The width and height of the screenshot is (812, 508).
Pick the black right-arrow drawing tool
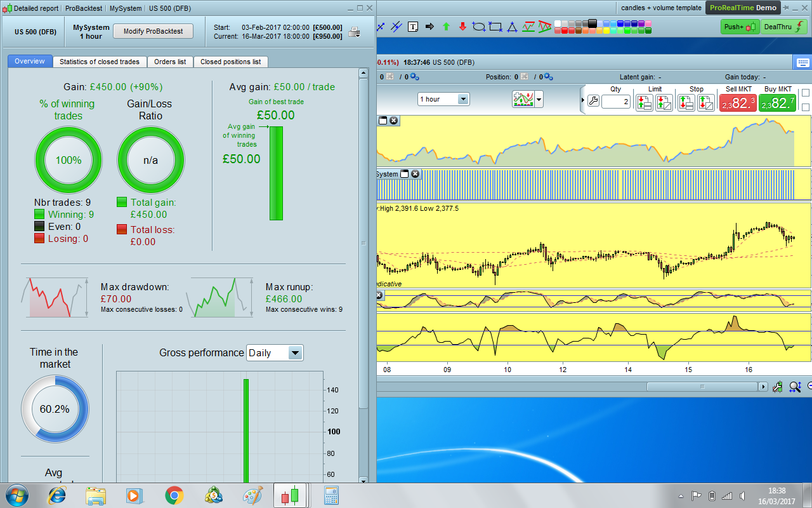[429, 27]
